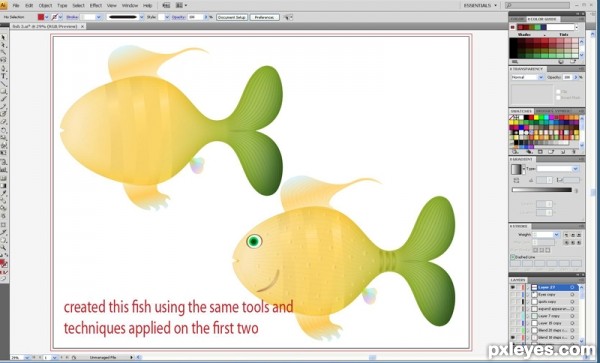Image resolution: width=600 pixels, height=363 pixels.
Task: Show the spots copy layer visibility box
Action: [513, 302]
